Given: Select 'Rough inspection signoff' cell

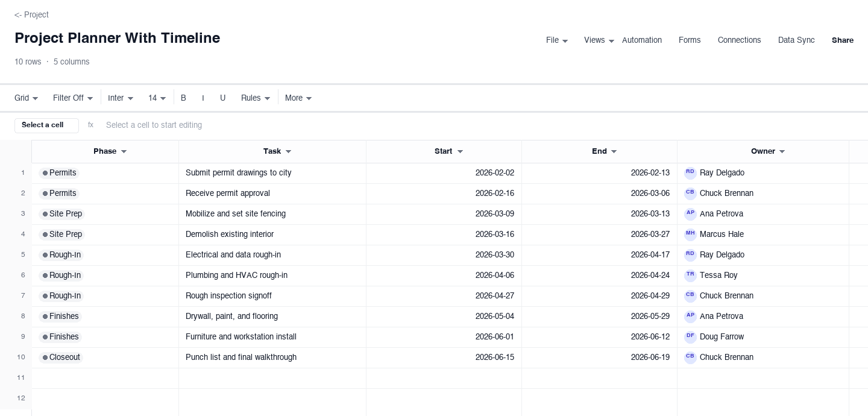Looking at the screenshot, I should pyautogui.click(x=272, y=296).
